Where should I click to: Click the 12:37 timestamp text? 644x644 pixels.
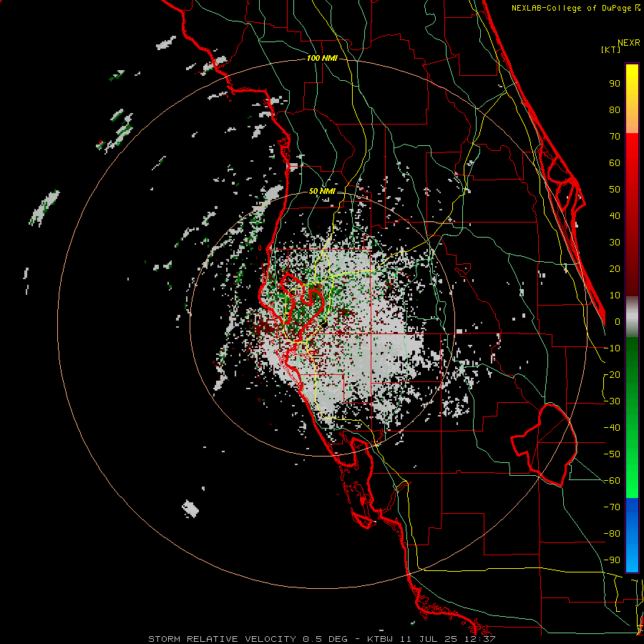(480, 639)
